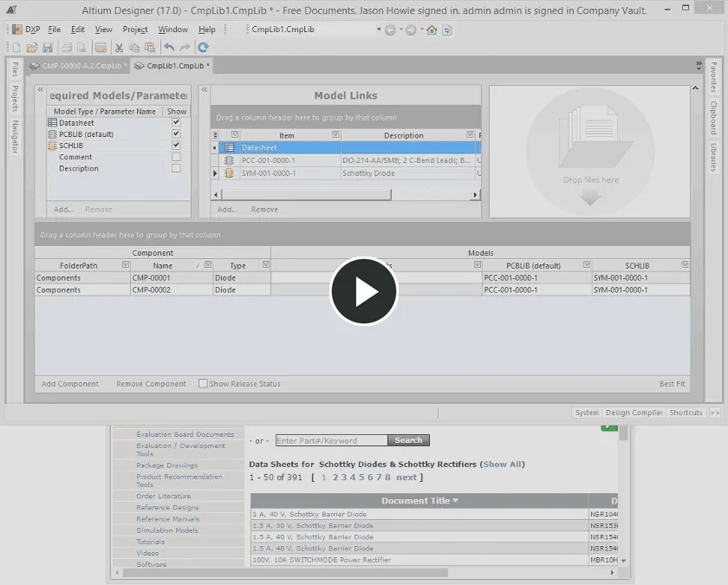Click the Remove Component button
Viewport: 728px width, 585px height.
pyautogui.click(x=151, y=384)
